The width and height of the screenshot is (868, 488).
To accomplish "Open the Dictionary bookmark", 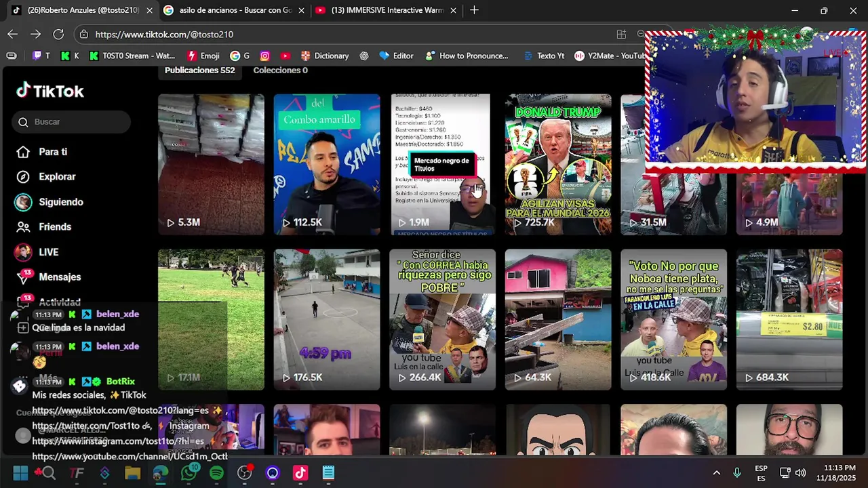I will click(x=325, y=56).
